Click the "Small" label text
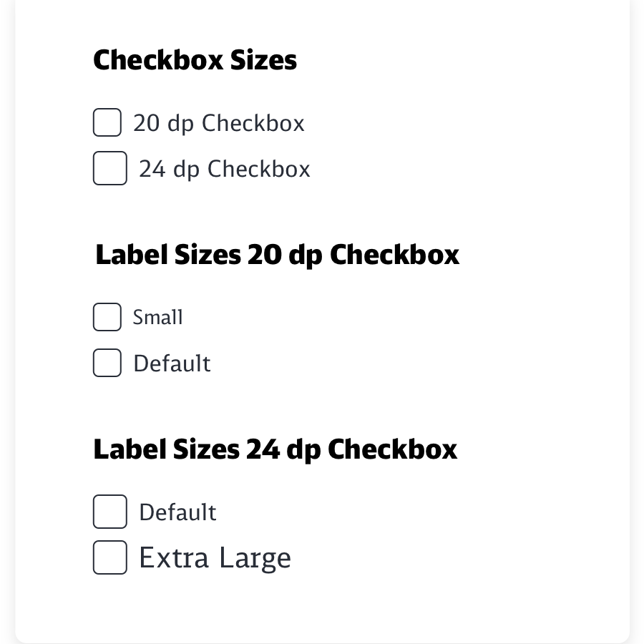644x644 pixels. pyautogui.click(x=157, y=317)
